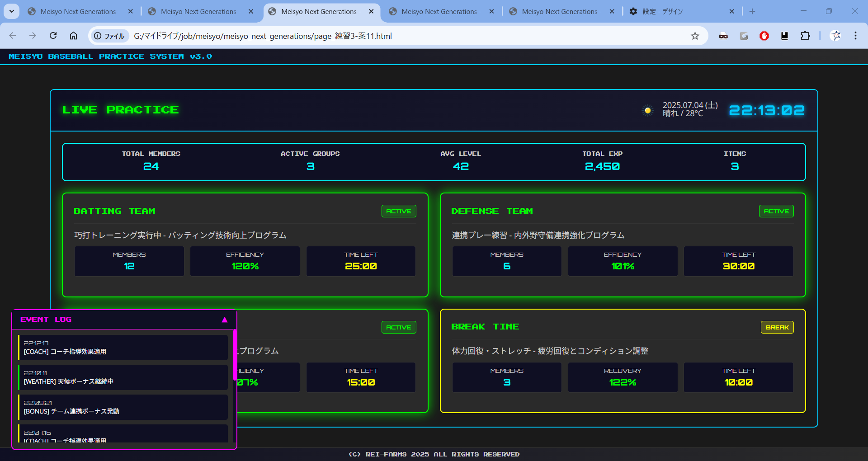Bookmark this page with the star icon

695,36
